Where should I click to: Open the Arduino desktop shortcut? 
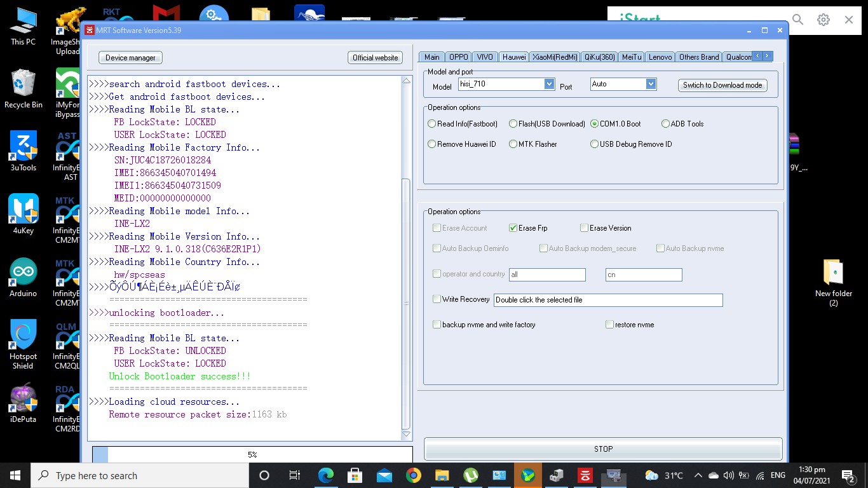(x=24, y=277)
